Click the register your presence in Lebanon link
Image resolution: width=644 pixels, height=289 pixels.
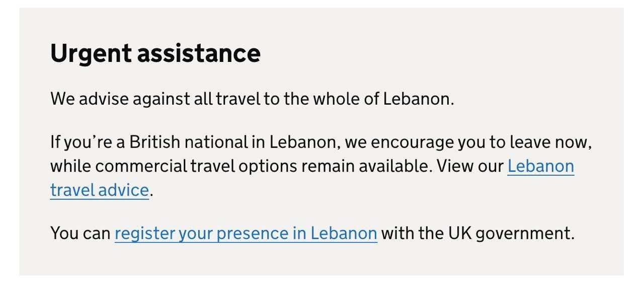coord(246,233)
